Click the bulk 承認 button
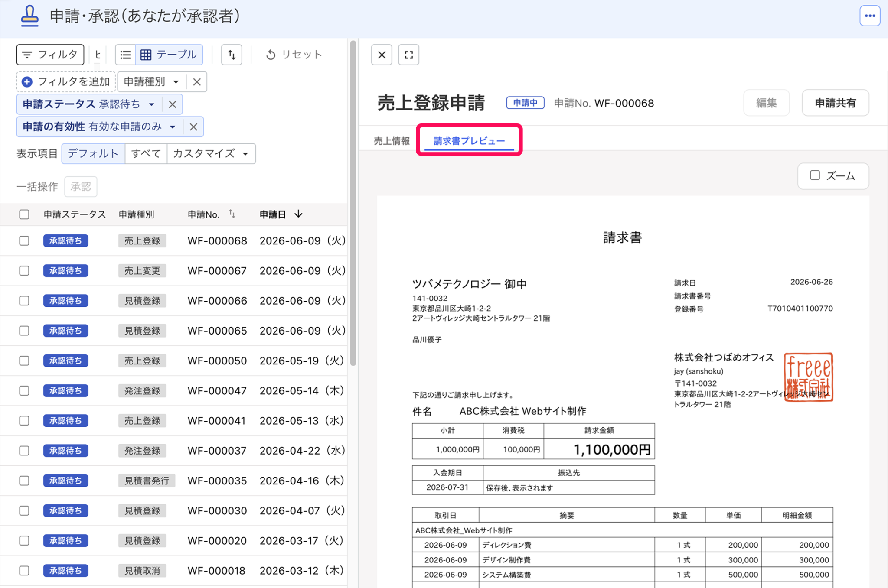The height and width of the screenshot is (588, 888). coord(81,187)
